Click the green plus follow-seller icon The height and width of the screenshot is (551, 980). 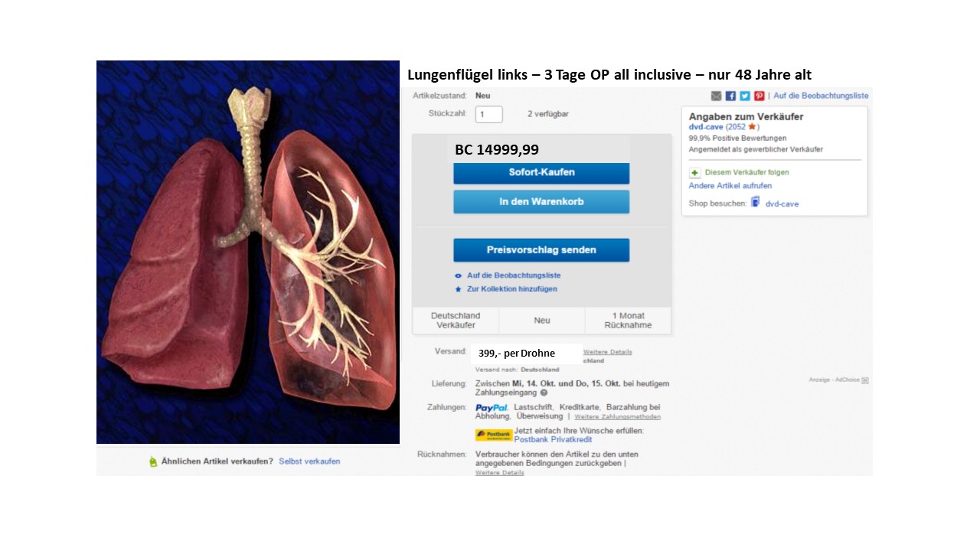(694, 173)
